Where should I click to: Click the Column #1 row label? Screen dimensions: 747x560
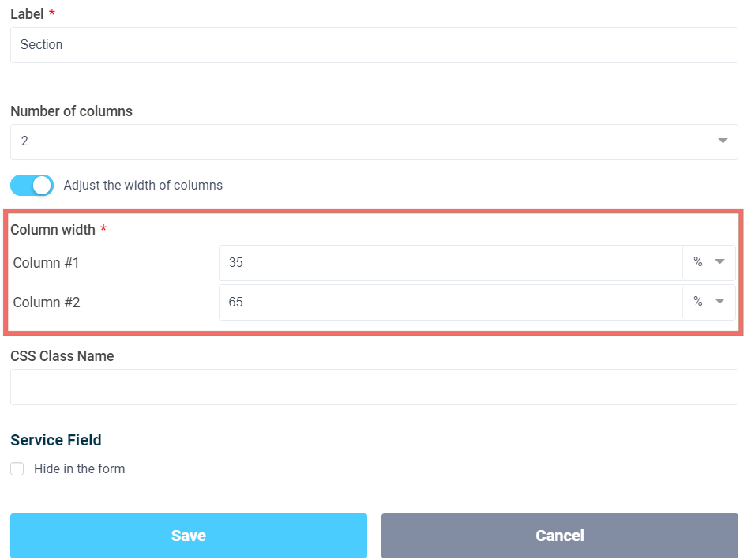coord(47,263)
